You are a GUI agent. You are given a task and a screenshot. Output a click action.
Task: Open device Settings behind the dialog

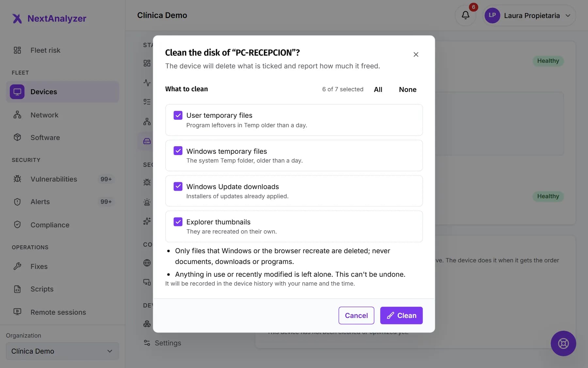162,343
